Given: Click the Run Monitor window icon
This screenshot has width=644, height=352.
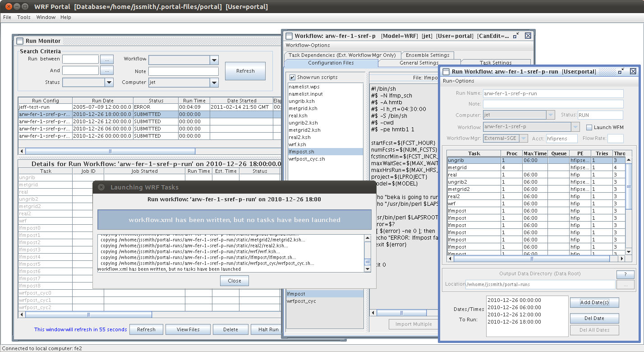Looking at the screenshot, I should pos(20,41).
